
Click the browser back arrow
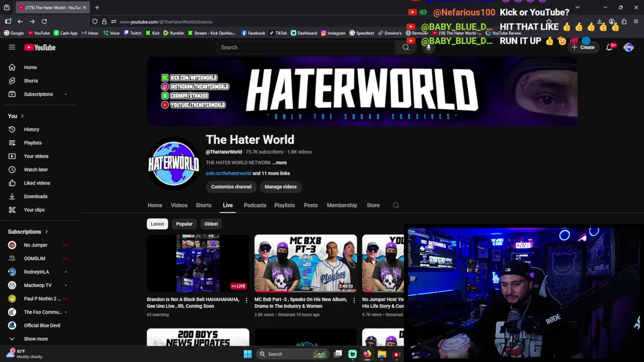(20, 22)
